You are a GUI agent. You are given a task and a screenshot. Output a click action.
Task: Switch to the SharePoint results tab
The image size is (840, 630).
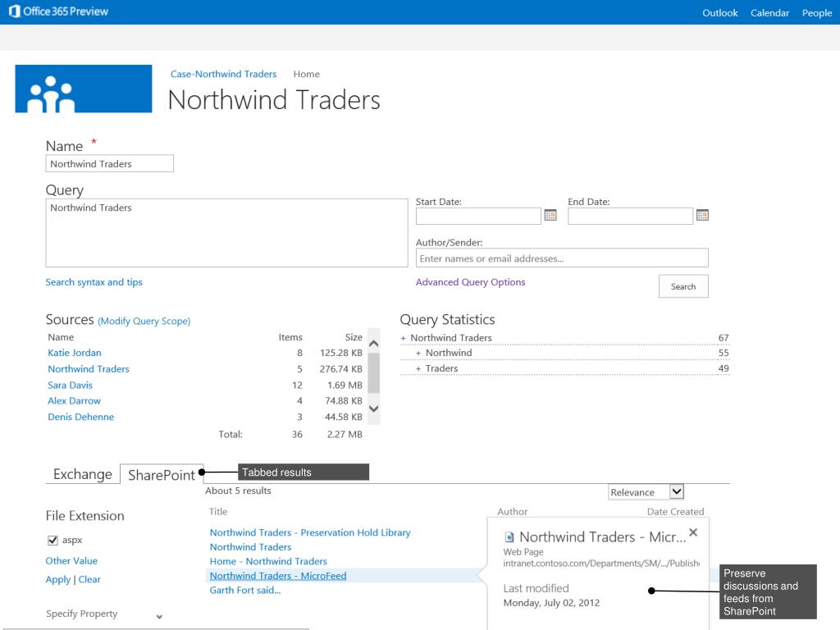pos(162,475)
